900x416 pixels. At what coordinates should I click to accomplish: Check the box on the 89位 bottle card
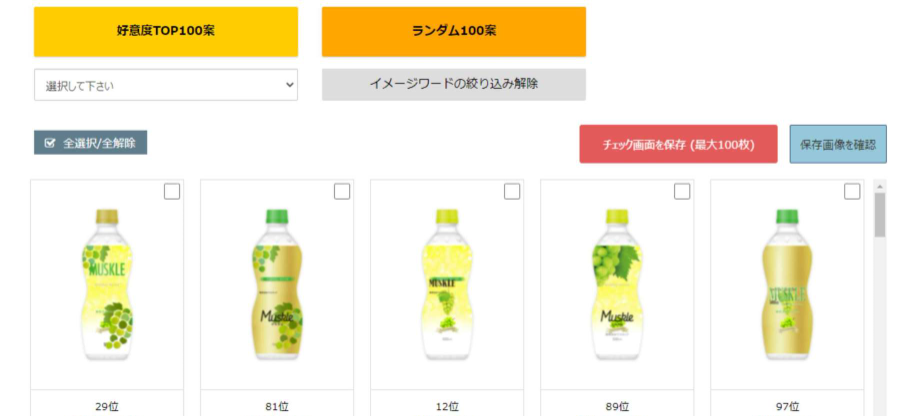[x=682, y=192]
